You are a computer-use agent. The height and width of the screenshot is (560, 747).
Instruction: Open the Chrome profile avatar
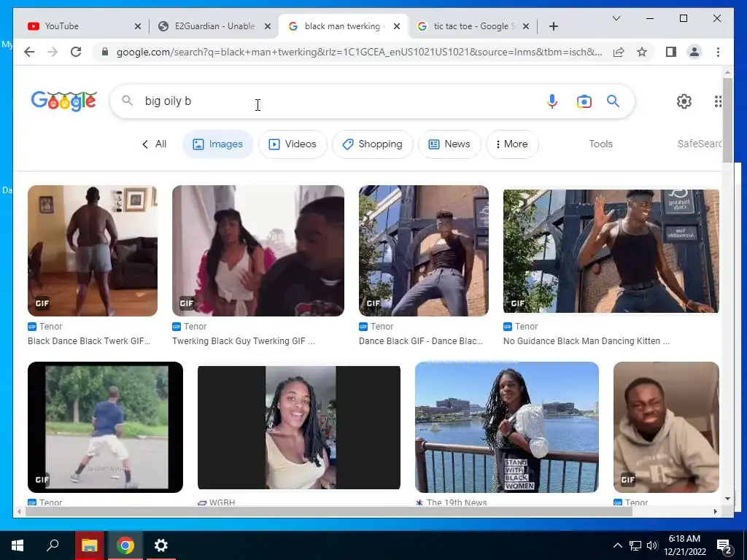point(694,52)
